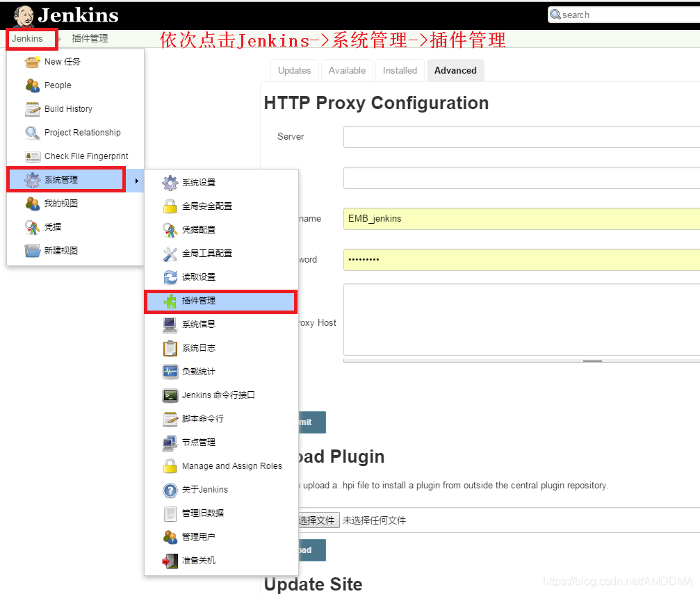Click the Manage and Assign Roles lock icon
Screen dimensions: 700x594
[x=170, y=466]
